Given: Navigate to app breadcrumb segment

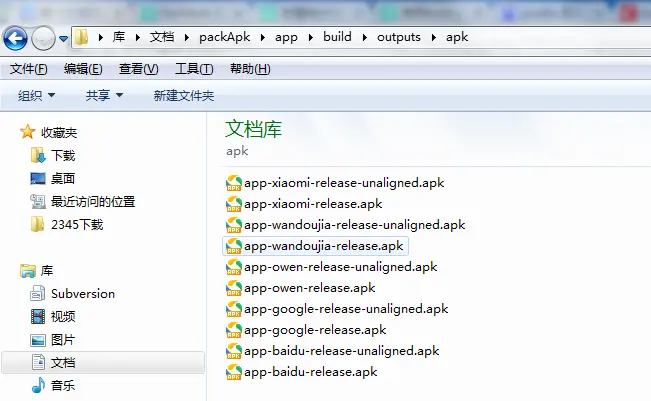Looking at the screenshot, I should (286, 38).
